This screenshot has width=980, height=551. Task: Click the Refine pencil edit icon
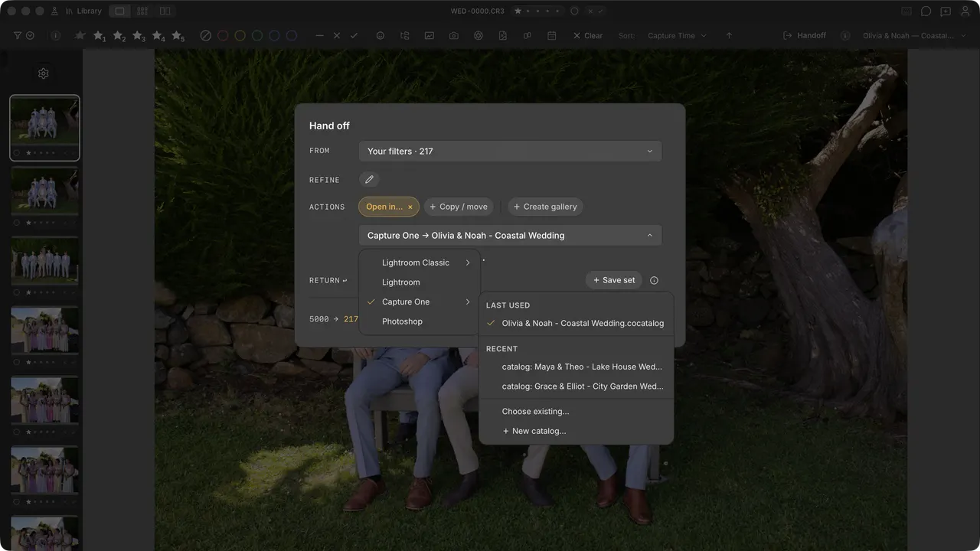pyautogui.click(x=369, y=180)
